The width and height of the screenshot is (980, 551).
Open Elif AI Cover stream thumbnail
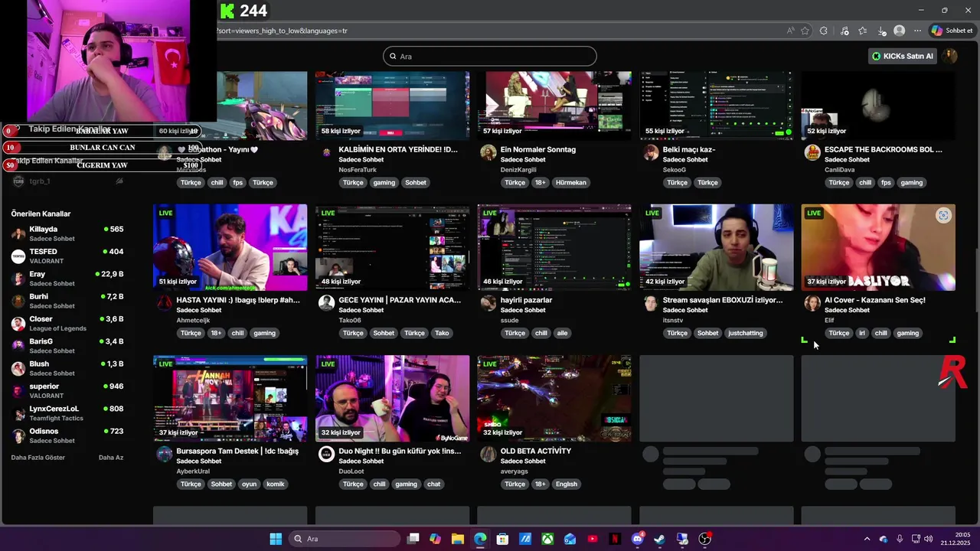(878, 247)
